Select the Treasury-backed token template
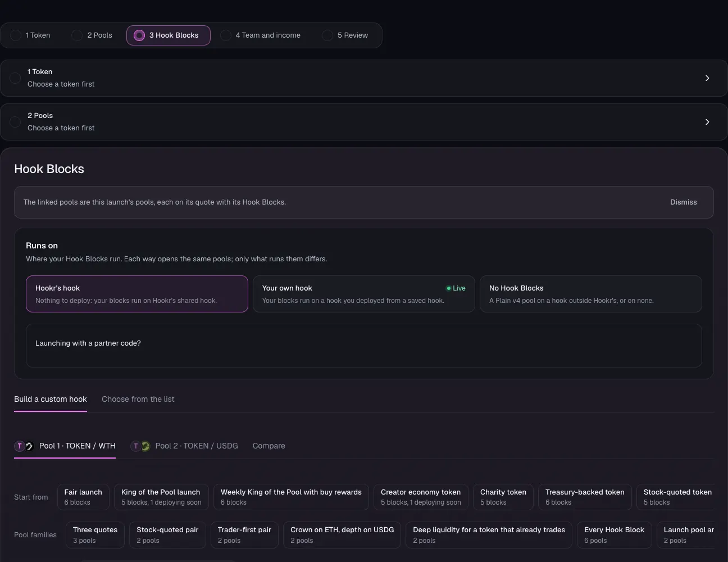728x562 pixels. point(585,497)
